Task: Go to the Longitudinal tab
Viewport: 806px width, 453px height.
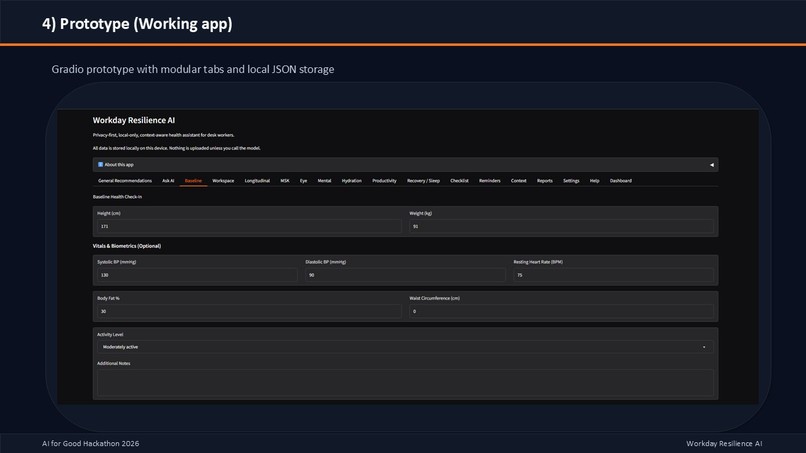Action: (x=257, y=180)
